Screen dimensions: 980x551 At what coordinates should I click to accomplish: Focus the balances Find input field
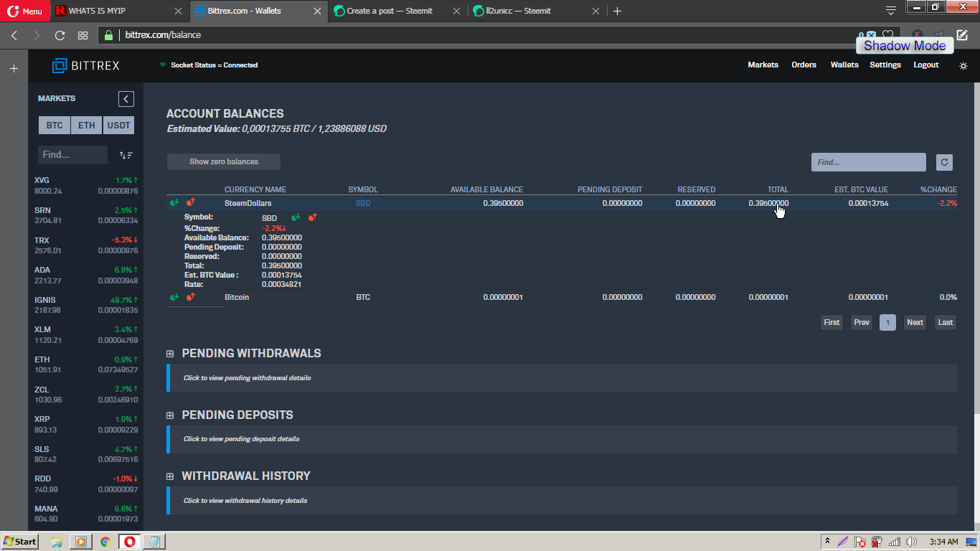[x=869, y=162]
